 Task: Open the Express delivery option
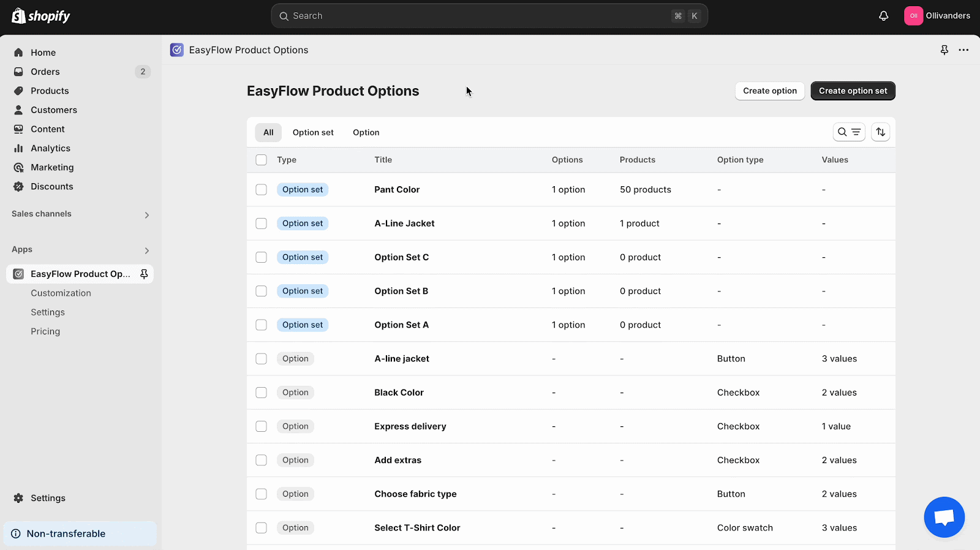(x=410, y=426)
